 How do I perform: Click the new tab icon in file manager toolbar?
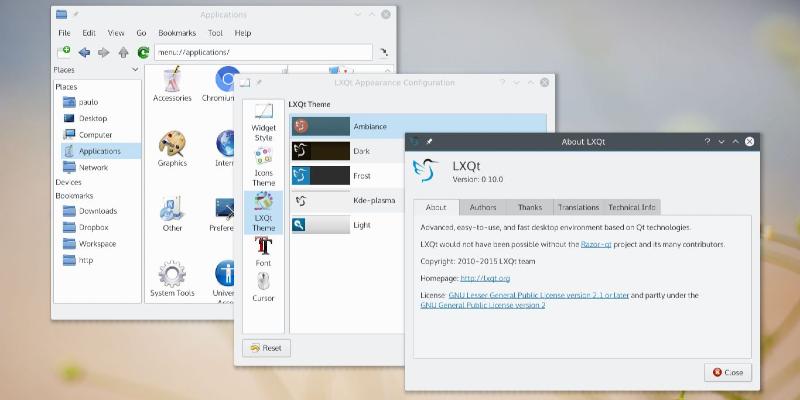pyautogui.click(x=63, y=51)
